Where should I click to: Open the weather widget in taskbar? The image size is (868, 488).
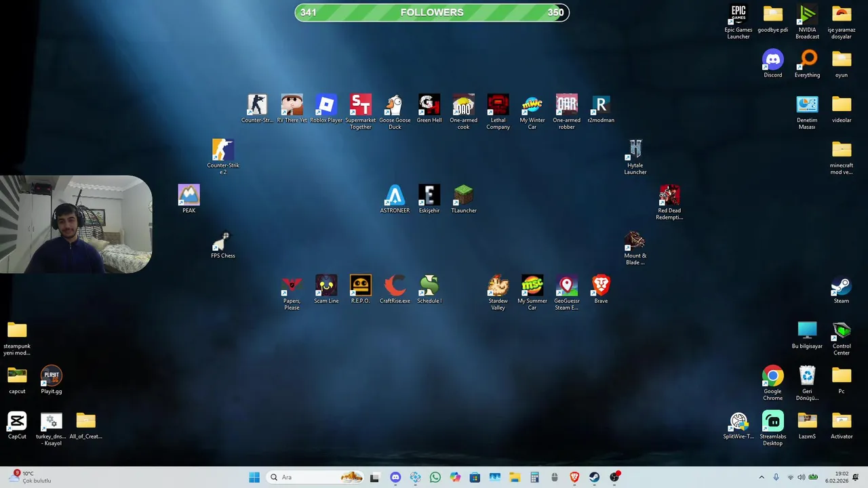click(30, 477)
